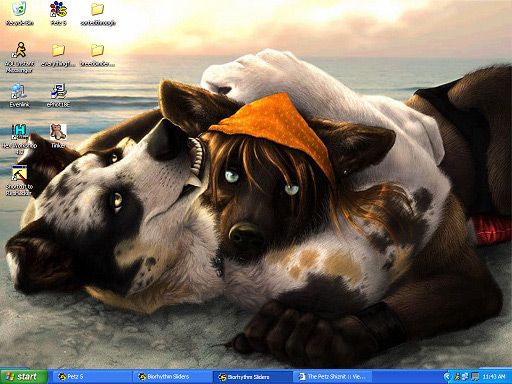Open the folder directly right of AOL Messenger
This screenshot has height=384, width=512.
(58, 55)
